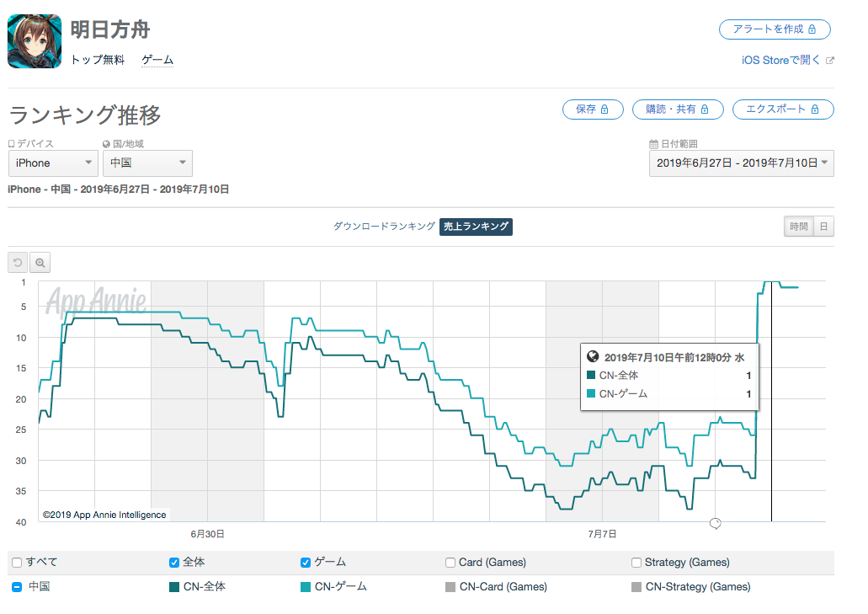Toggle the すべて checkbox

[x=17, y=563]
